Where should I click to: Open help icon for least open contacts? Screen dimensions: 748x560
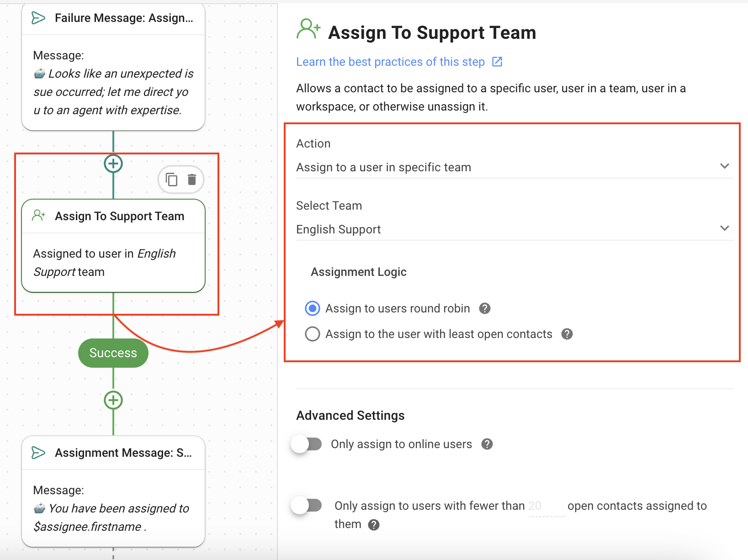point(567,334)
